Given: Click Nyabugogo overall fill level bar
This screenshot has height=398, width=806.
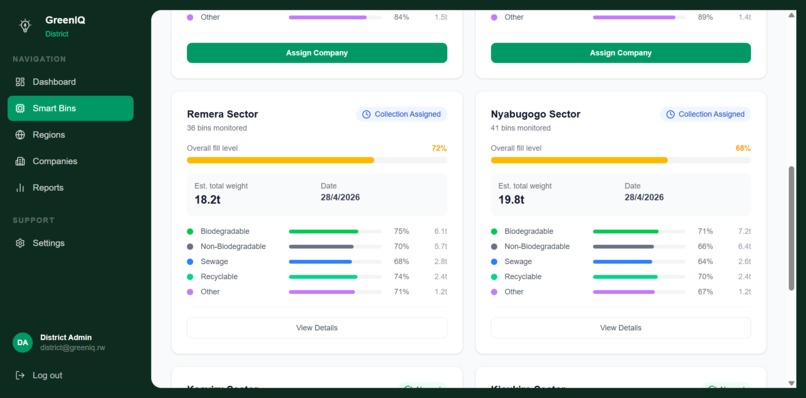Looking at the screenshot, I should tap(620, 160).
